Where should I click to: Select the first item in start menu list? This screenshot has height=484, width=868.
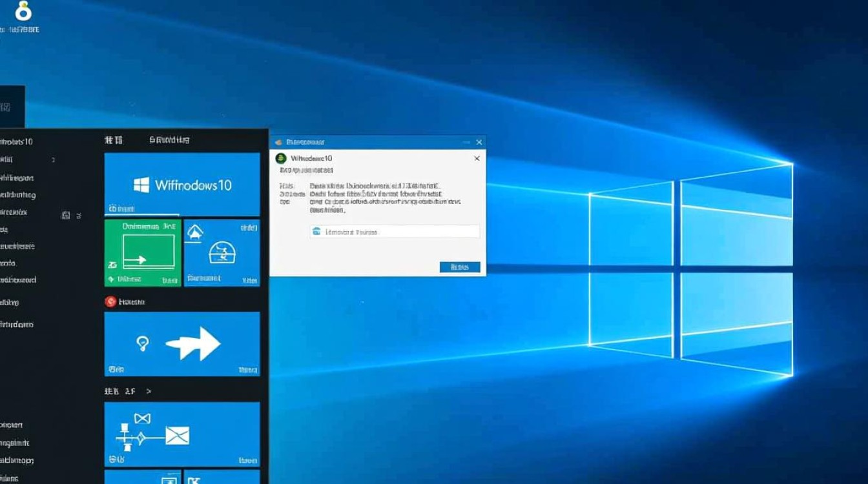tap(17, 142)
